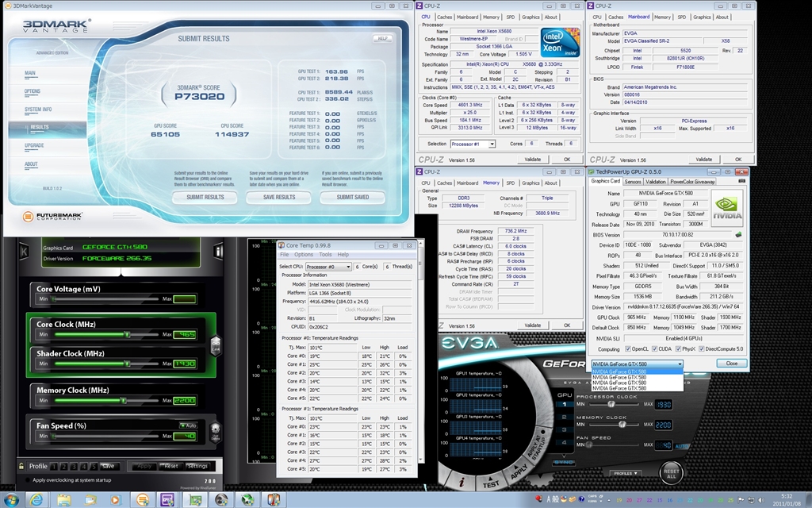Choose the third GTX 580 list entry
The height and width of the screenshot is (508, 812).
638,383
